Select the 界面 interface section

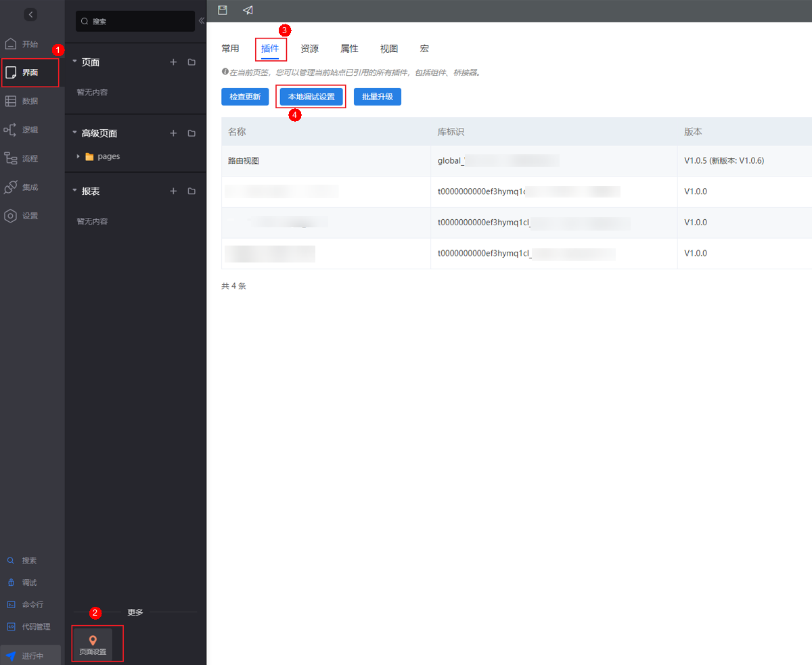30,72
